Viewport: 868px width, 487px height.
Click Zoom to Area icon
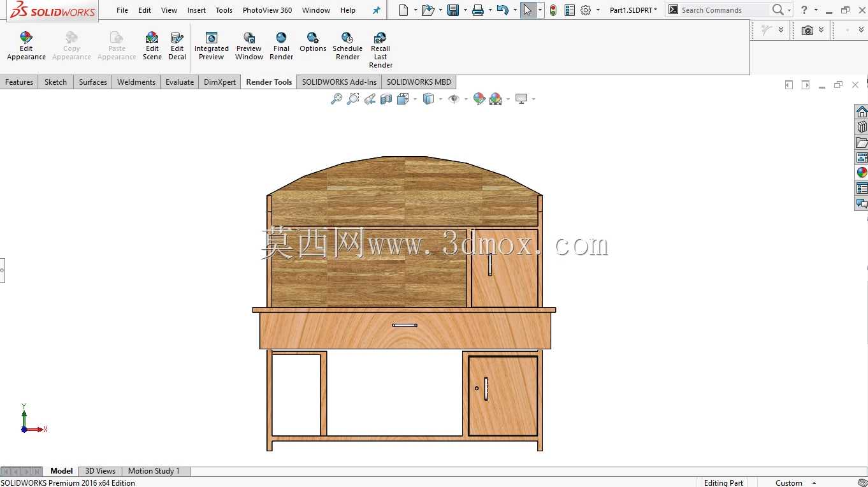[x=353, y=99]
